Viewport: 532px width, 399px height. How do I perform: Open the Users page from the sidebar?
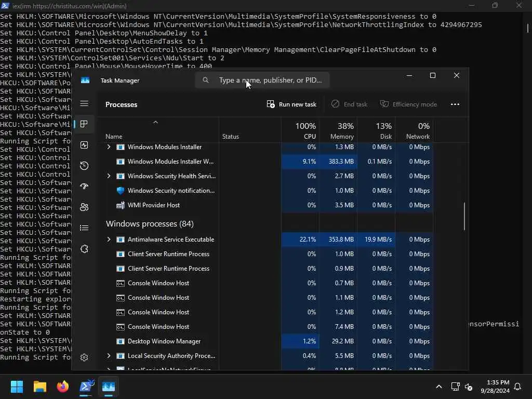coord(84,207)
